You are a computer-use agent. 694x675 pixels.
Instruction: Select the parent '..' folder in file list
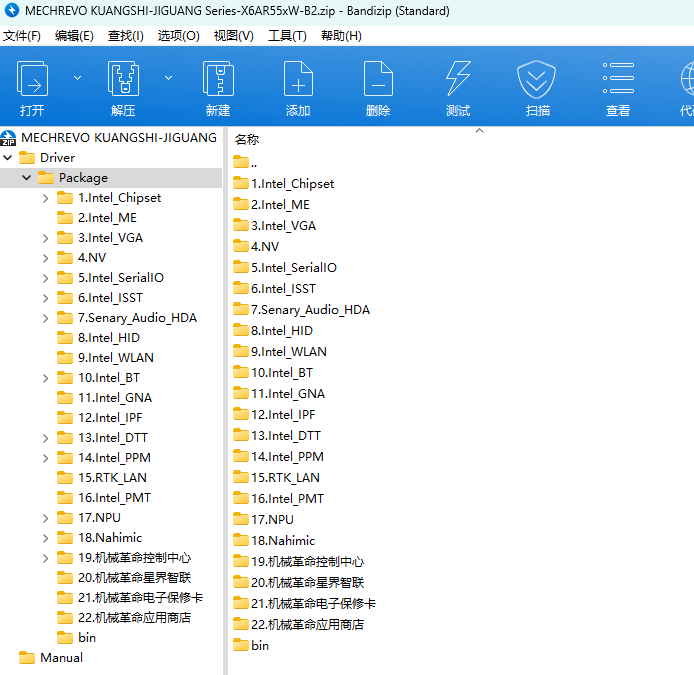(x=245, y=162)
